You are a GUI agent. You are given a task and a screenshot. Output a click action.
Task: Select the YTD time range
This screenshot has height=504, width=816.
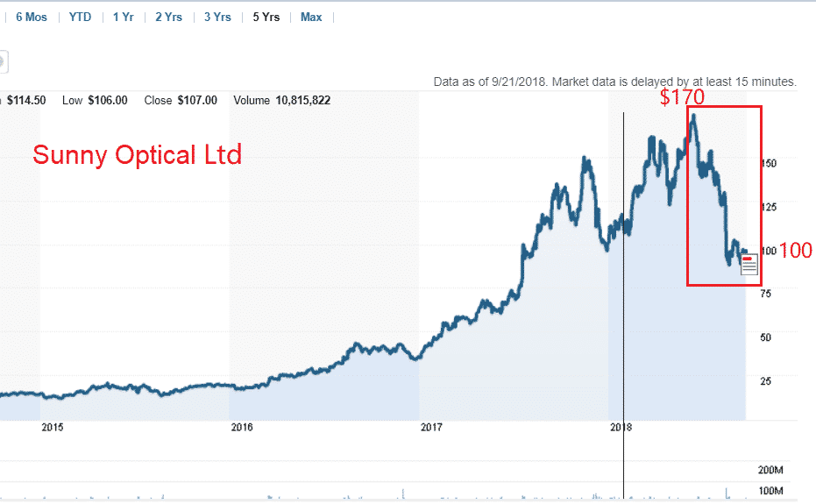point(80,17)
